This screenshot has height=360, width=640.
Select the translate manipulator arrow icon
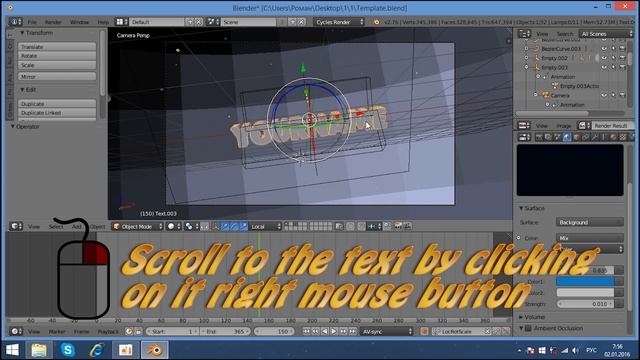(225, 226)
